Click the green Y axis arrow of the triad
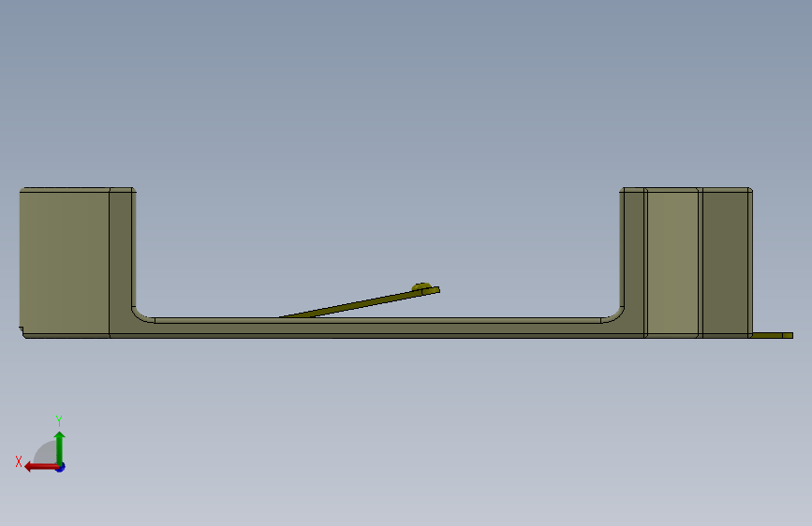The width and height of the screenshot is (812, 526). 60,447
